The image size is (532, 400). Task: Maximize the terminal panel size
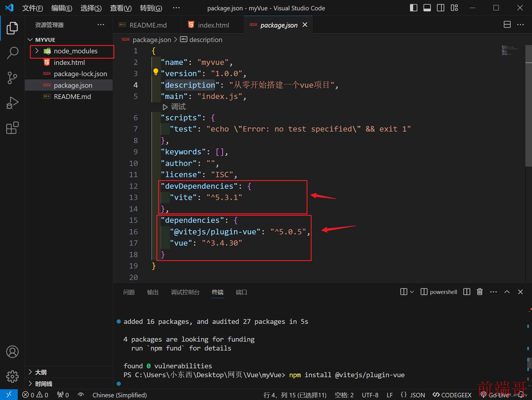click(507, 292)
